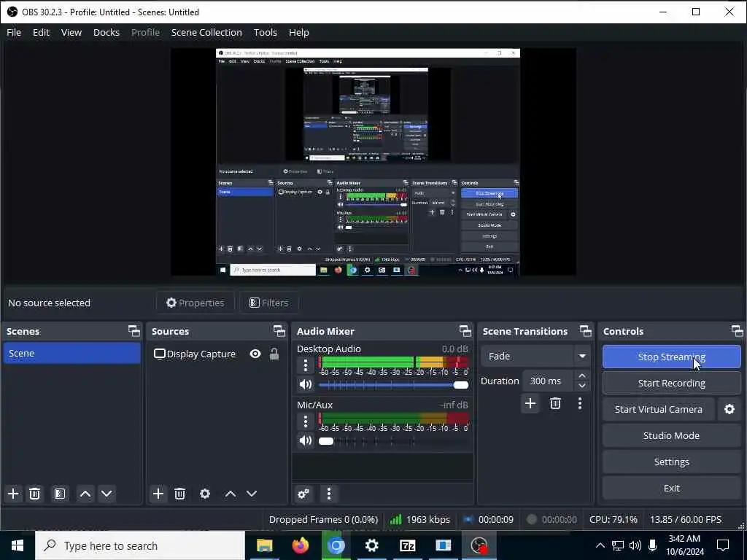Move source up arrow in Sources panel
Viewport: 747px width, 560px height.
coord(231,494)
